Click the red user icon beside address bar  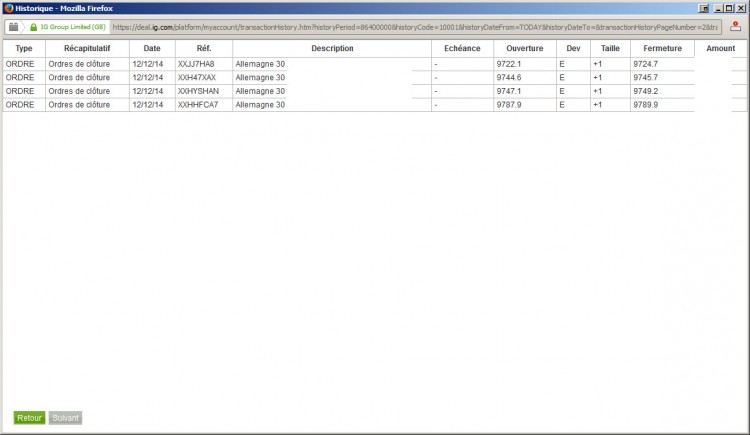tap(735, 27)
